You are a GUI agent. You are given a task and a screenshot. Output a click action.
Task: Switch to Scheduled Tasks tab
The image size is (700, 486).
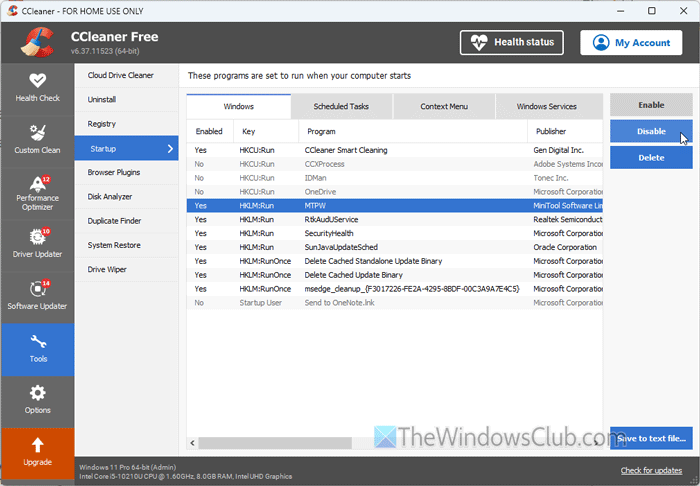(x=341, y=106)
